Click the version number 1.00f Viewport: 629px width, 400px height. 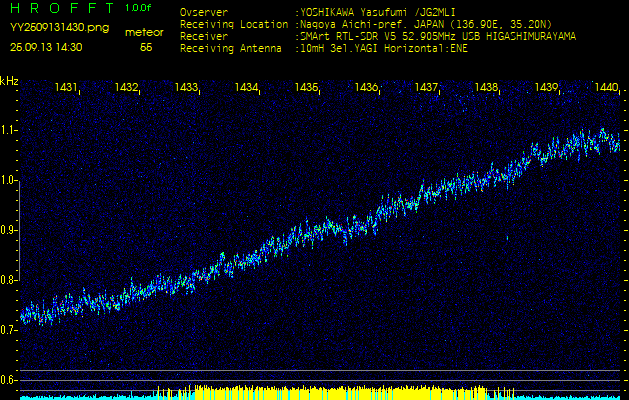coord(139,9)
